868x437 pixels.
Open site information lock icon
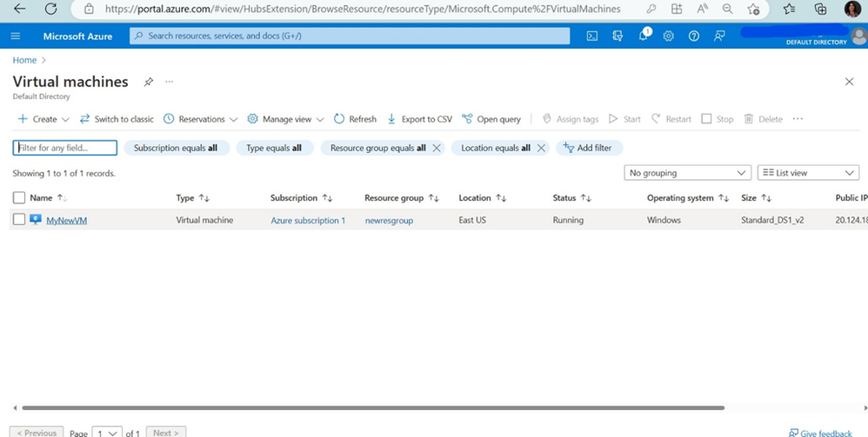click(89, 9)
